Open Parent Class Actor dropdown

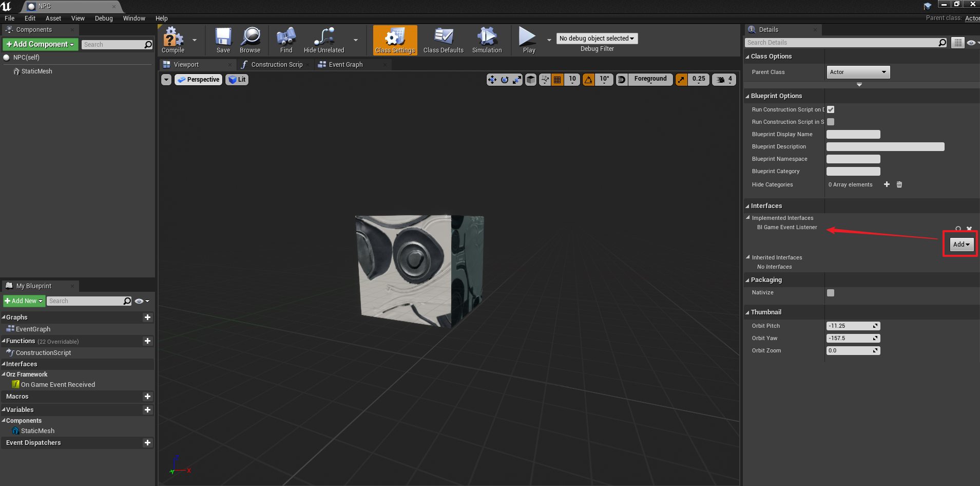(858, 72)
